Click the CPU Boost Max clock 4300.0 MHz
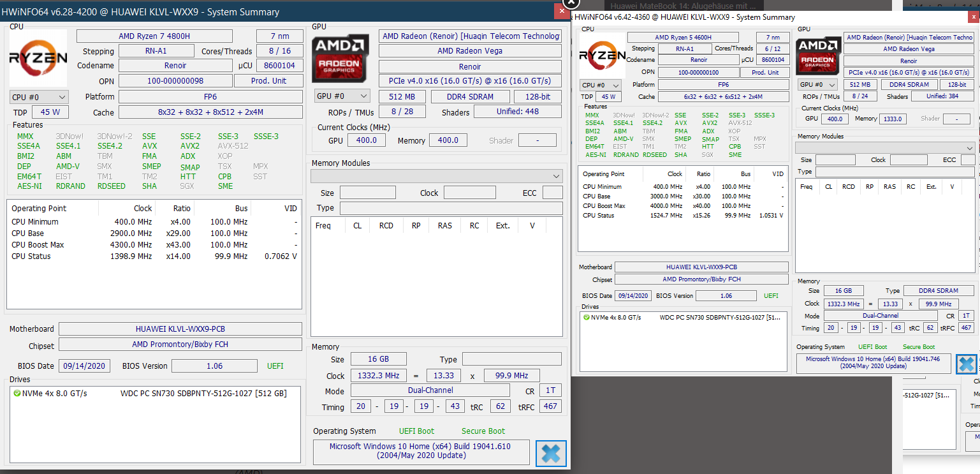Screen dimensions: 980x474 point(130,245)
